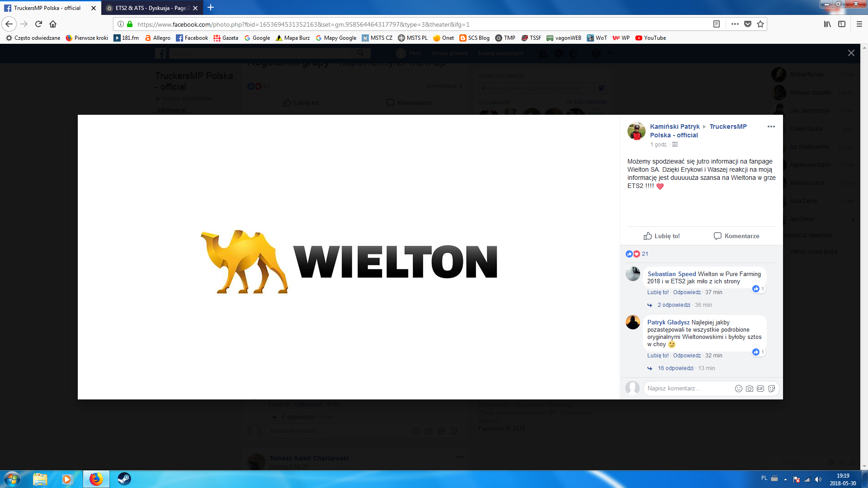Close the ETS2 & ATS Dyskusja tab
The image size is (868, 488).
195,8
